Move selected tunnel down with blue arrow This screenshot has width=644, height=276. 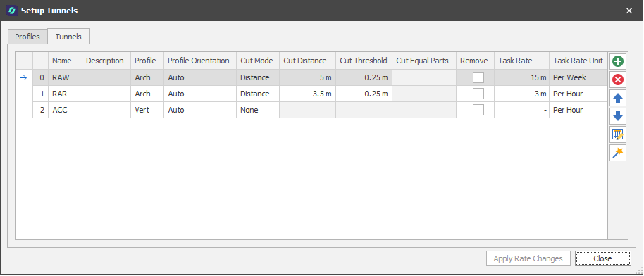pyautogui.click(x=618, y=116)
